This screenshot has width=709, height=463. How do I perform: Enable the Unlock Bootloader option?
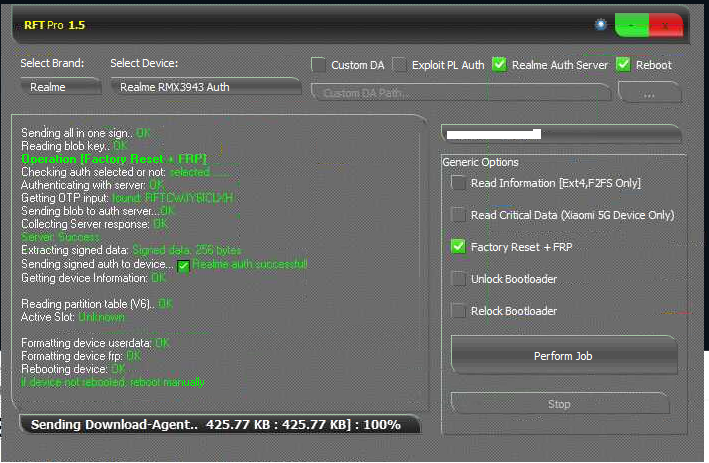[x=459, y=279]
